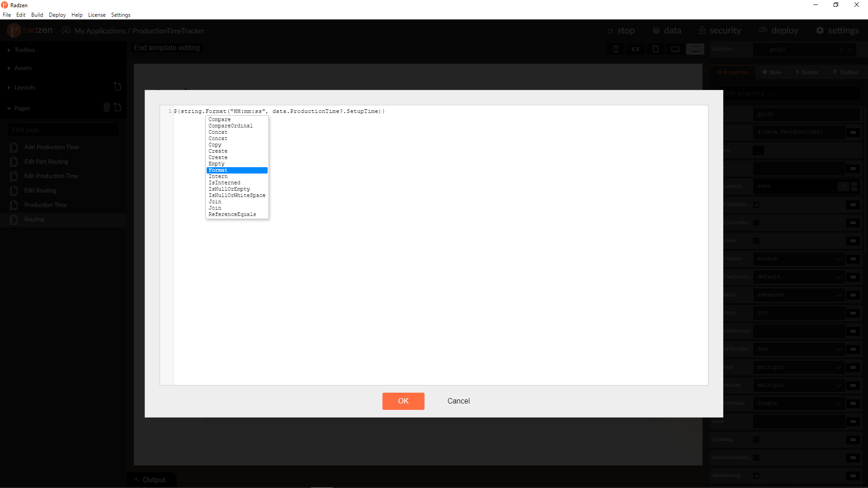Screen dimensions: 868x488
Task: Toggle the AllowVirtualization checkbox
Action: coord(756,457)
